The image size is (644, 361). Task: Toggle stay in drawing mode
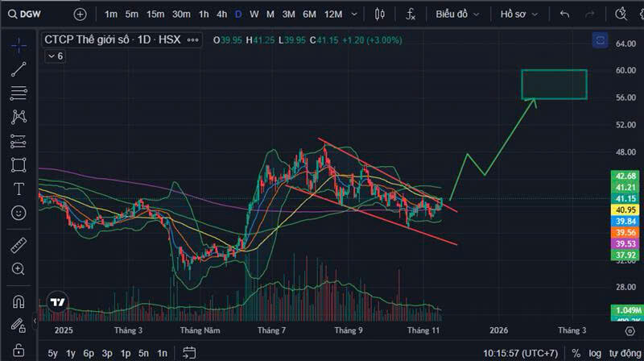tap(19, 326)
